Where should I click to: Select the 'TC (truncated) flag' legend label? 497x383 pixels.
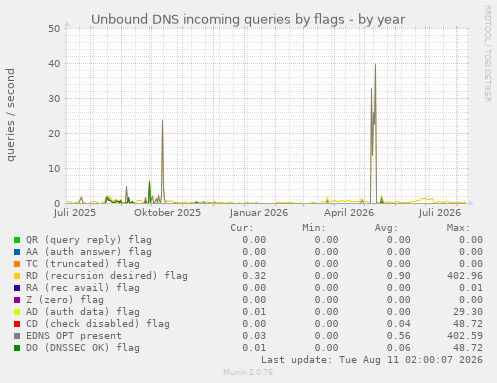pos(83,264)
